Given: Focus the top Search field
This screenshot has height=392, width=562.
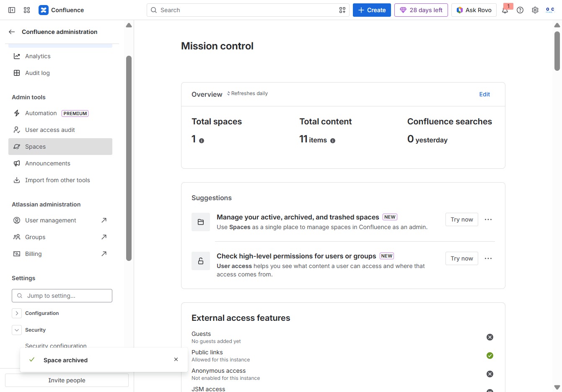Looking at the screenshot, I should [248, 10].
